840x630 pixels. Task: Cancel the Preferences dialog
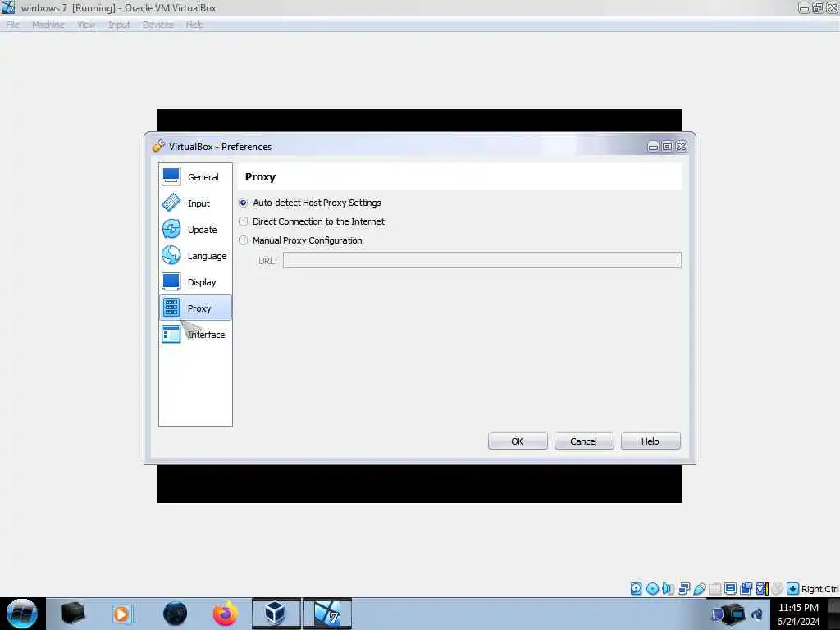point(584,441)
